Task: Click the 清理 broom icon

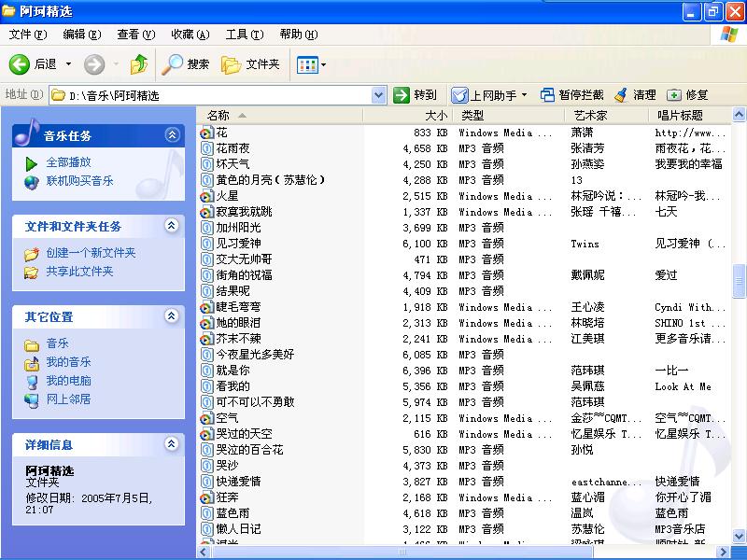Action: pyautogui.click(x=621, y=95)
